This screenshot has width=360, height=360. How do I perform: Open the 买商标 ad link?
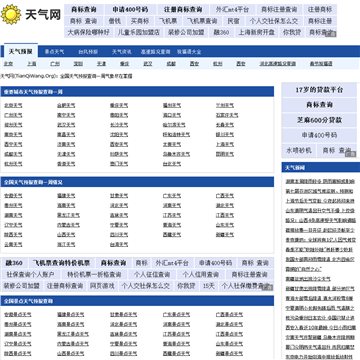pyautogui.click(x=140, y=21)
